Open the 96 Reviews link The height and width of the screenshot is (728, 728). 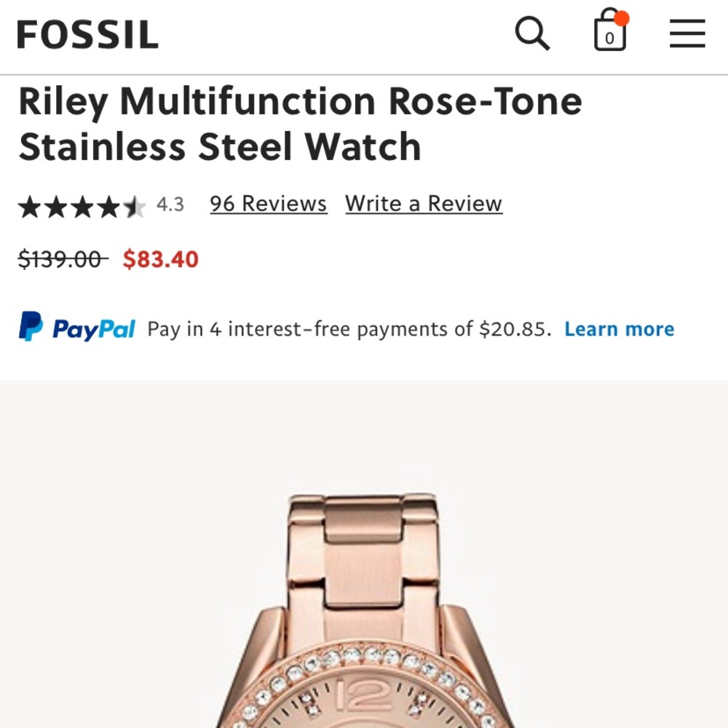268,204
